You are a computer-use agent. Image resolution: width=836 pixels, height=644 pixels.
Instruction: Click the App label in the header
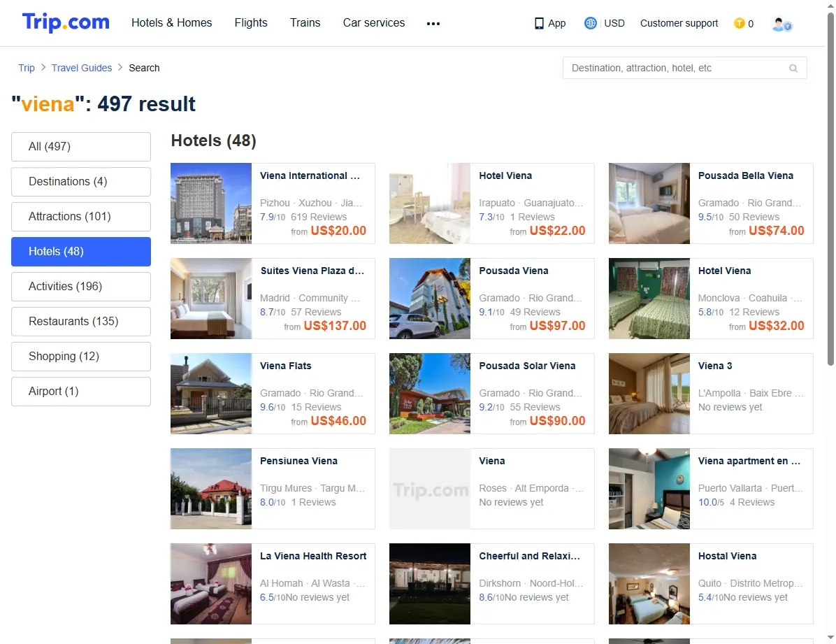(x=556, y=23)
